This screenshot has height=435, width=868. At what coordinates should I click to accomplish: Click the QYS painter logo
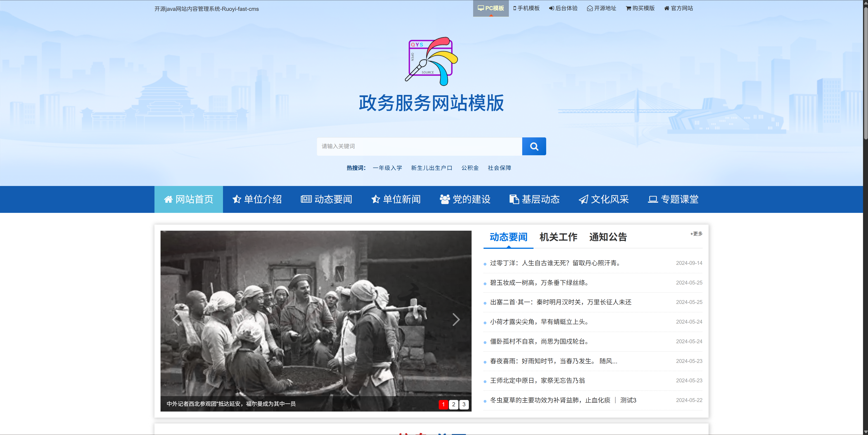coord(430,61)
